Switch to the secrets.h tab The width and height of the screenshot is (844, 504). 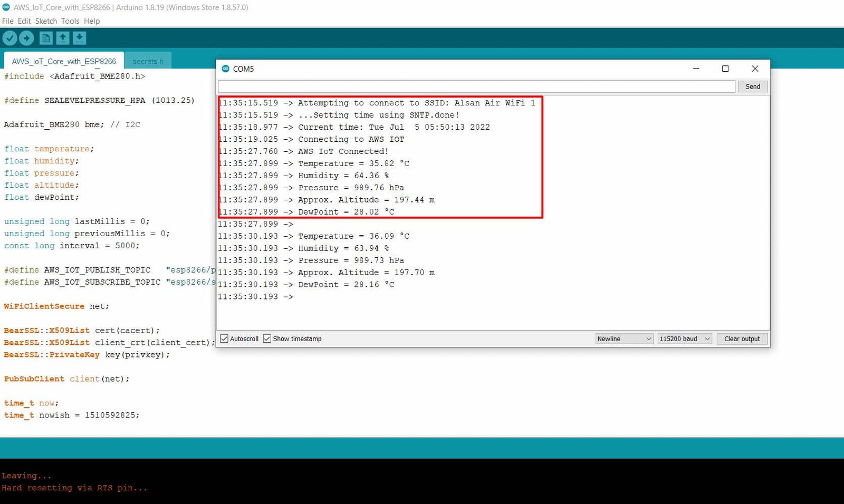click(148, 61)
